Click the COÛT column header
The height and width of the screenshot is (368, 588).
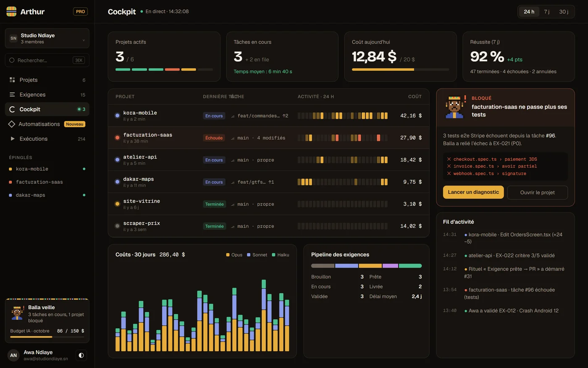pos(415,97)
